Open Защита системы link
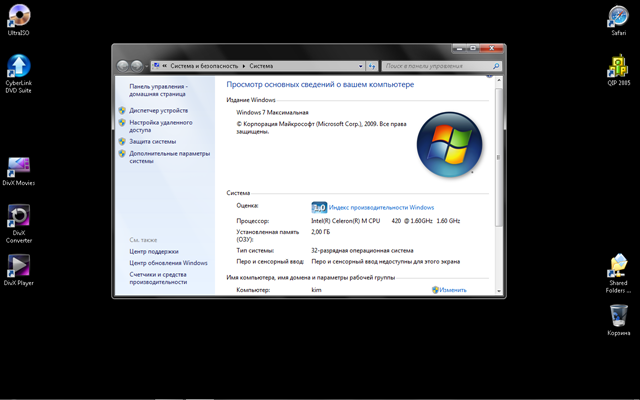 point(153,141)
